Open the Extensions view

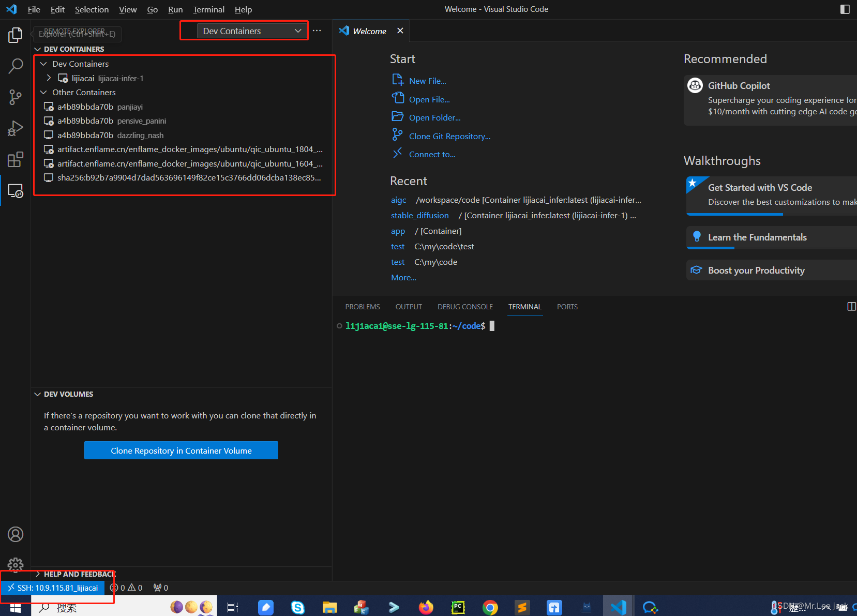point(16,159)
